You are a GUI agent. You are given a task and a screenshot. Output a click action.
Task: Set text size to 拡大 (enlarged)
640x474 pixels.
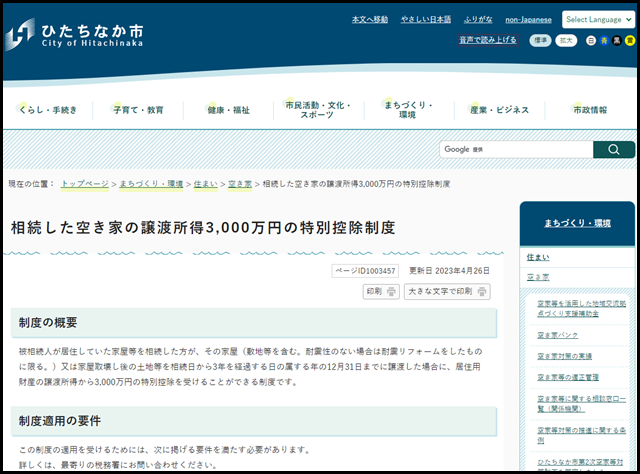(566, 41)
